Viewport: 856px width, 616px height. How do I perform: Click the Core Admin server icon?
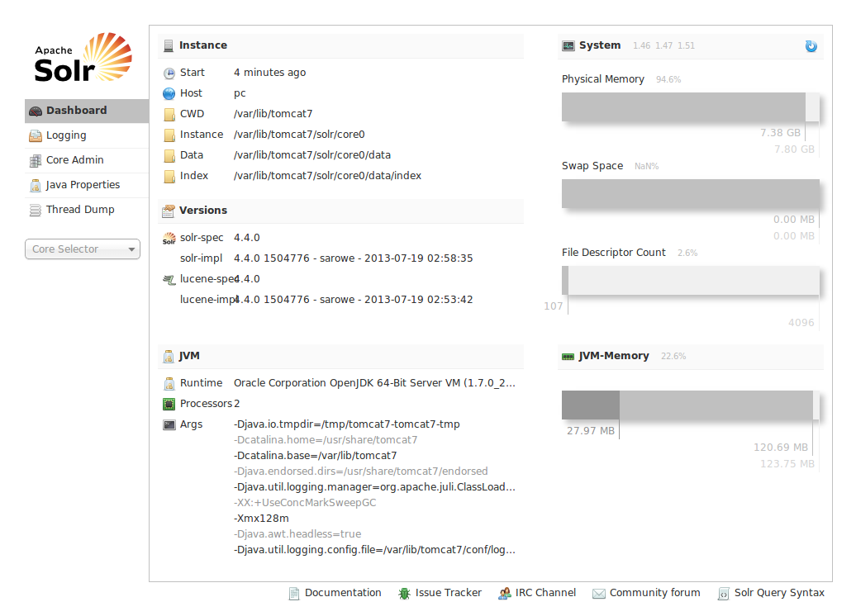pos(36,160)
